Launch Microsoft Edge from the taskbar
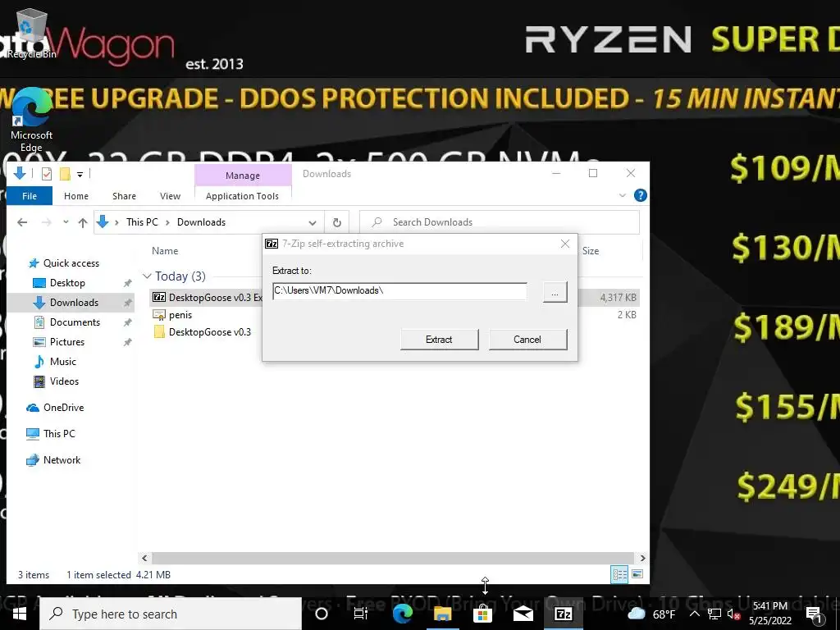 click(x=402, y=614)
